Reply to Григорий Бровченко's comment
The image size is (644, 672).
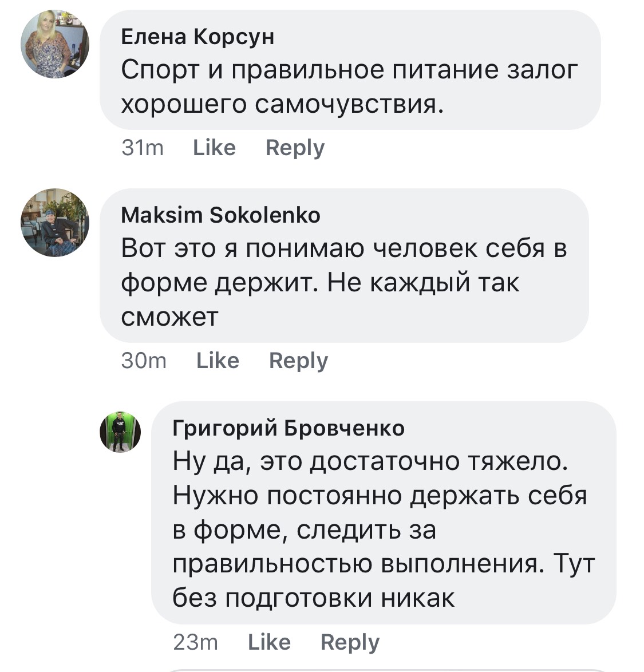[x=350, y=642]
